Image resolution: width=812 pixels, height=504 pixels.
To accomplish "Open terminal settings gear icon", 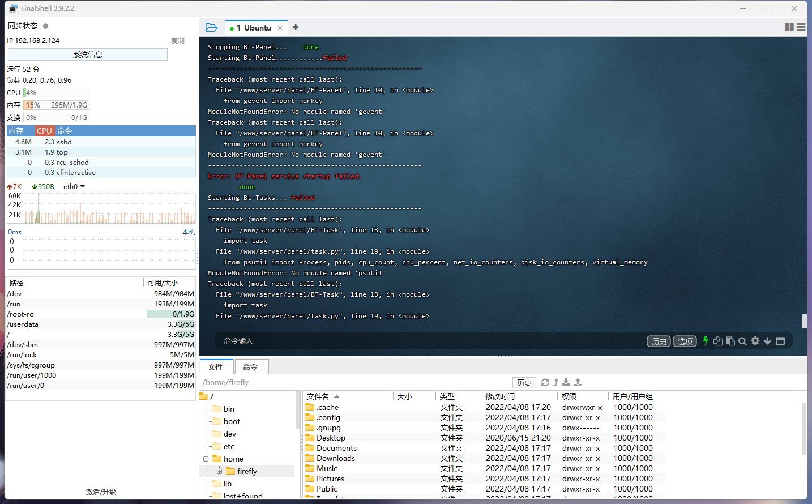I will (755, 341).
